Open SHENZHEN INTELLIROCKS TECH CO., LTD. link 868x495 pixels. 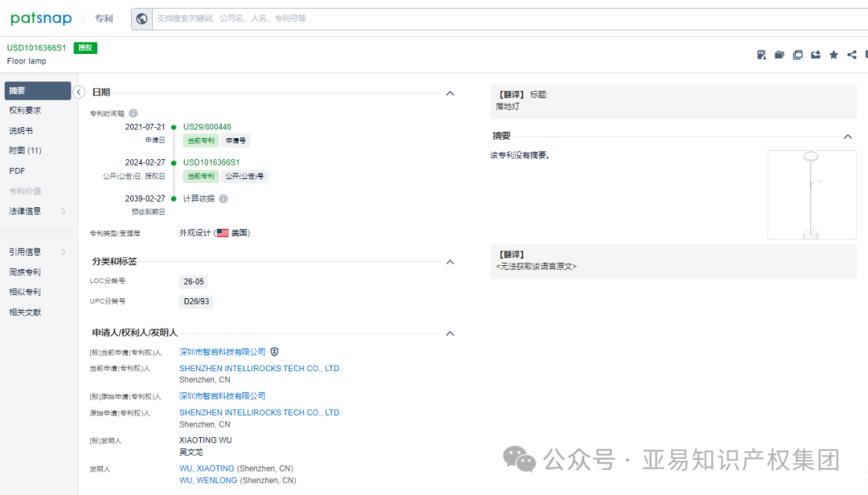pos(259,368)
